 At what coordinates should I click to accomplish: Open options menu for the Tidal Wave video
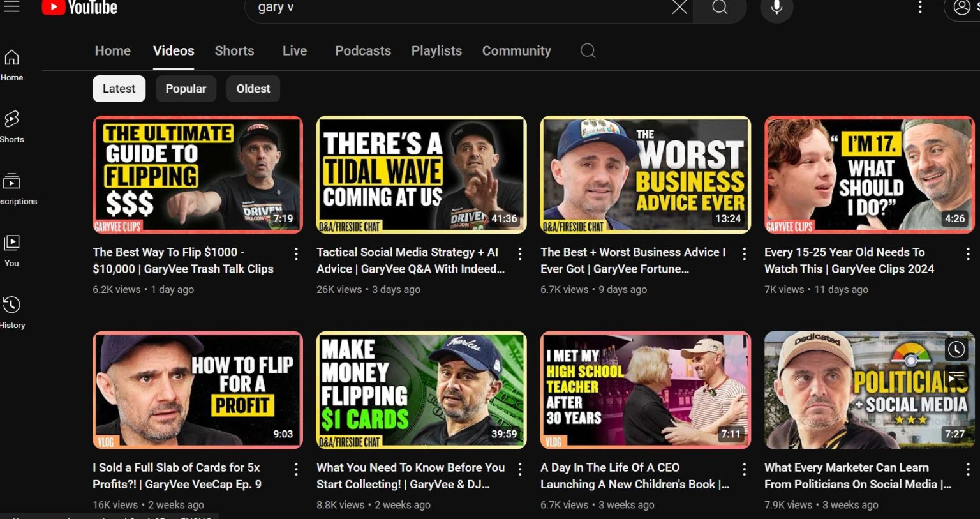coord(520,253)
